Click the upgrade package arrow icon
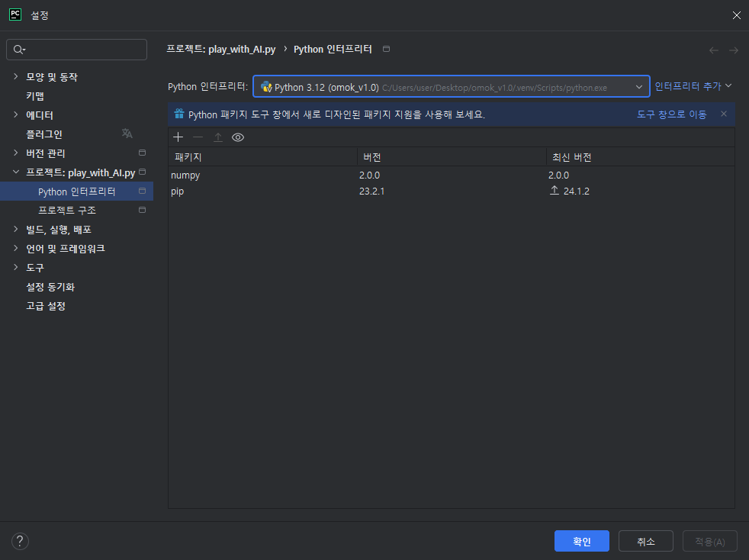Viewport: 749px width, 560px height. (x=218, y=137)
